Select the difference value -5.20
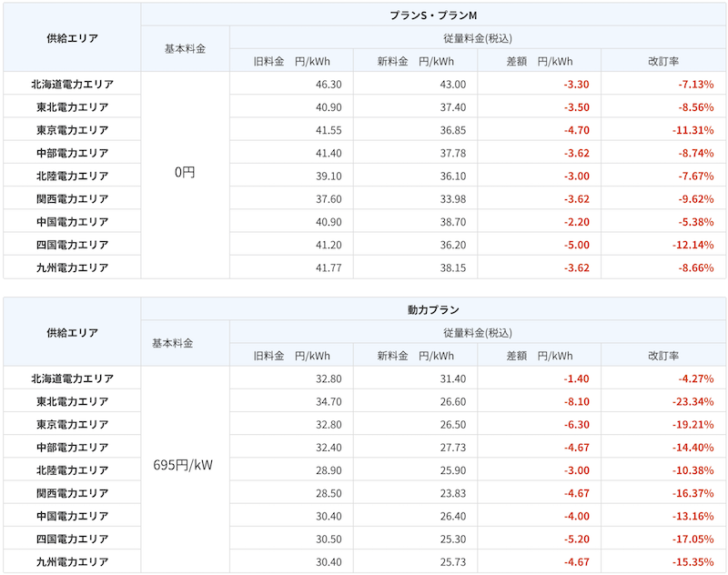The image size is (728, 575). pos(577,540)
